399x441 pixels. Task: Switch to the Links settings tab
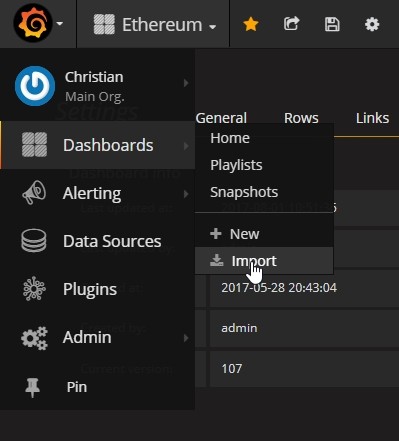click(372, 118)
